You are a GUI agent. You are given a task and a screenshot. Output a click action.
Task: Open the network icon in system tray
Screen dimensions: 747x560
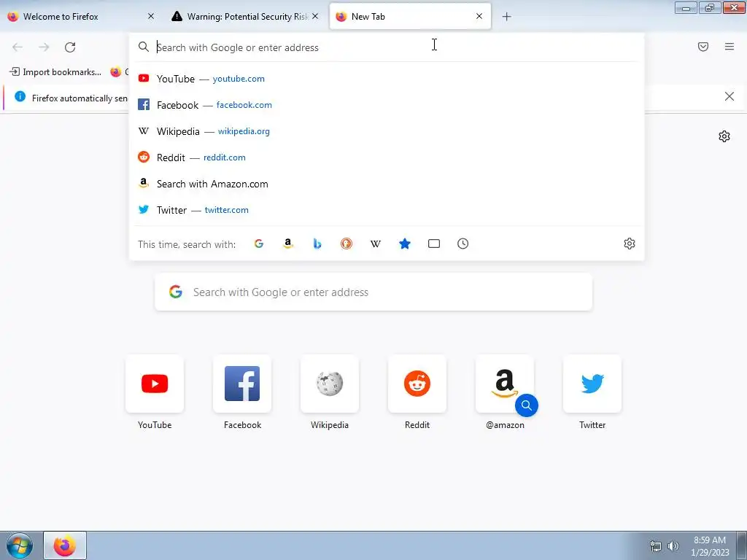656,545
